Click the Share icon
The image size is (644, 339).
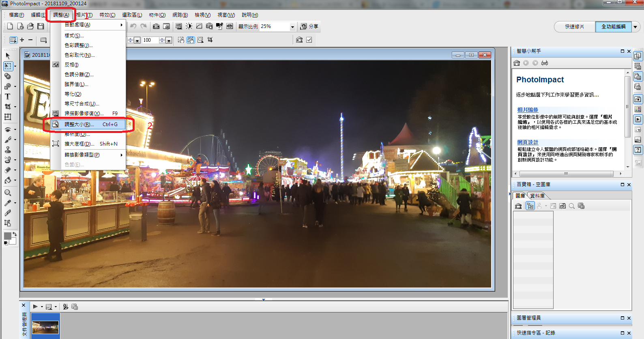(309, 26)
